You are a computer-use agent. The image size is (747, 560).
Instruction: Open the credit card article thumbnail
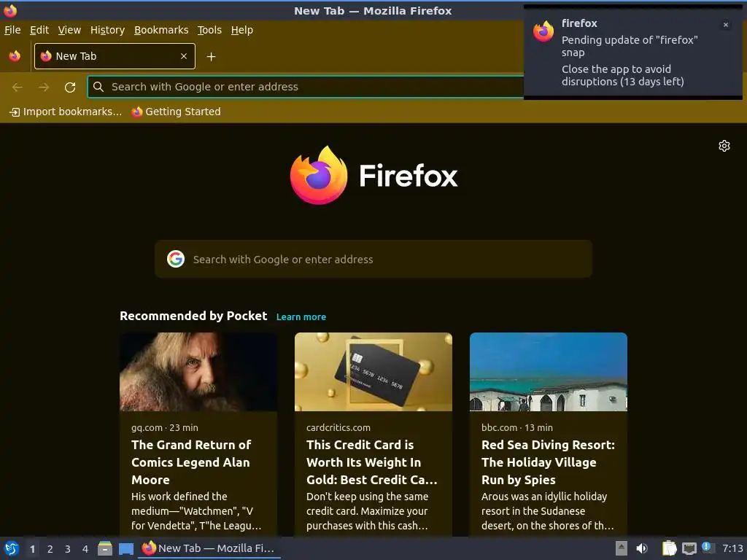click(373, 372)
